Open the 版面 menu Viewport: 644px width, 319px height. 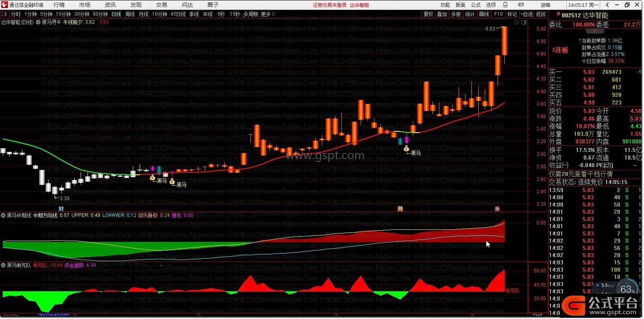click(x=461, y=5)
